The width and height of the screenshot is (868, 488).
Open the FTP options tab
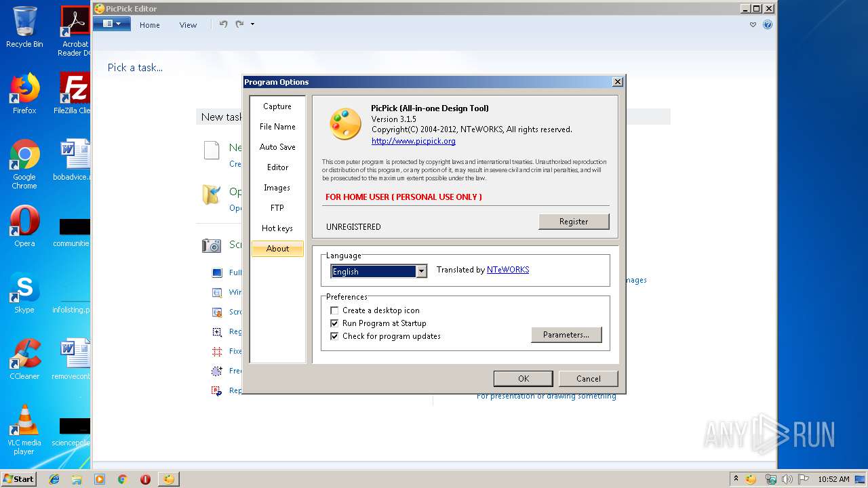click(x=277, y=208)
